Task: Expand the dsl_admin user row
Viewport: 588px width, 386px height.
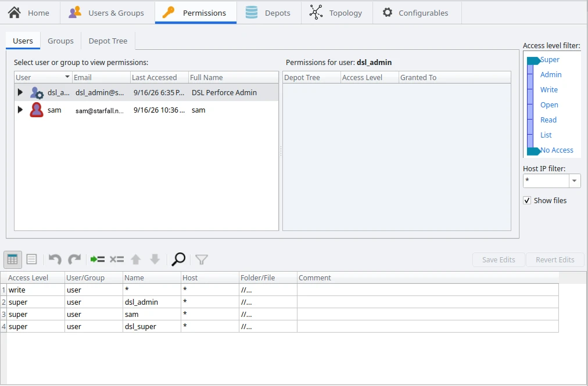Action: point(20,92)
